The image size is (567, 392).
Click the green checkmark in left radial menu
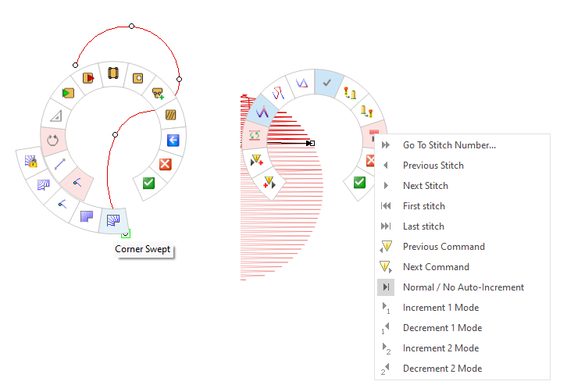pyautogui.click(x=148, y=184)
